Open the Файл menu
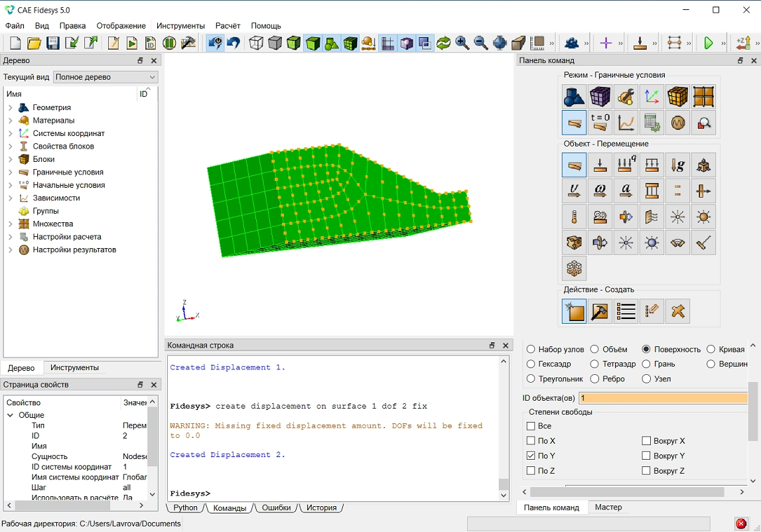 (x=15, y=26)
